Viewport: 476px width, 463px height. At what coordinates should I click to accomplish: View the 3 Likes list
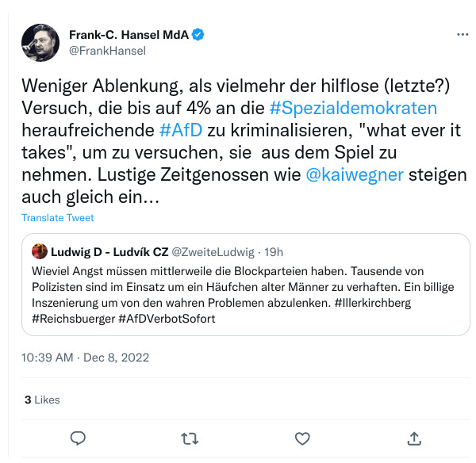click(42, 400)
